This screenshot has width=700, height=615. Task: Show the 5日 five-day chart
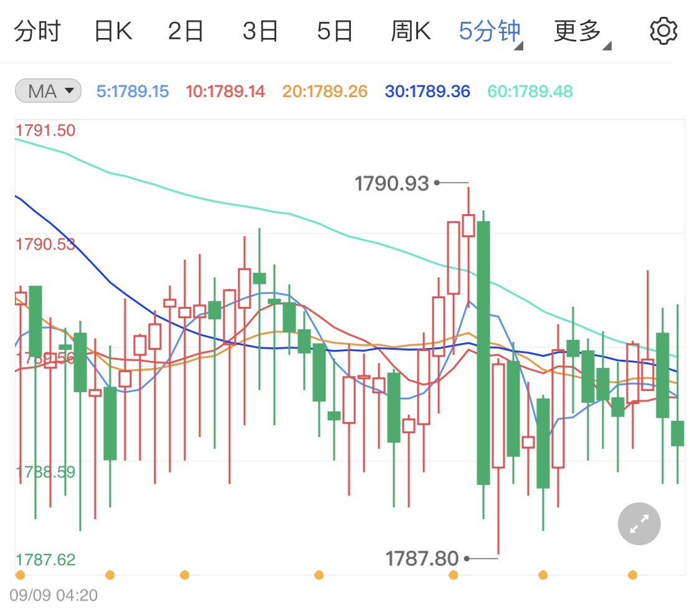point(335,31)
